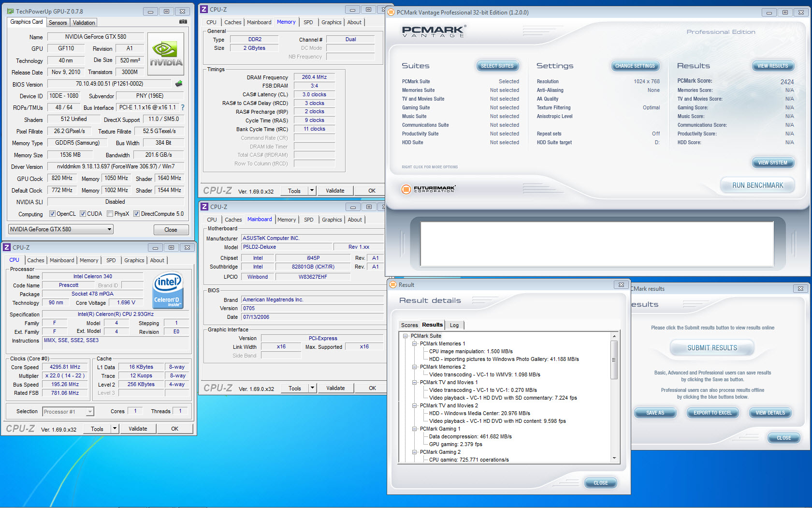Switch to the GPU-Z Sensors tab
Viewport: 812px width, 508px height.
[58, 23]
